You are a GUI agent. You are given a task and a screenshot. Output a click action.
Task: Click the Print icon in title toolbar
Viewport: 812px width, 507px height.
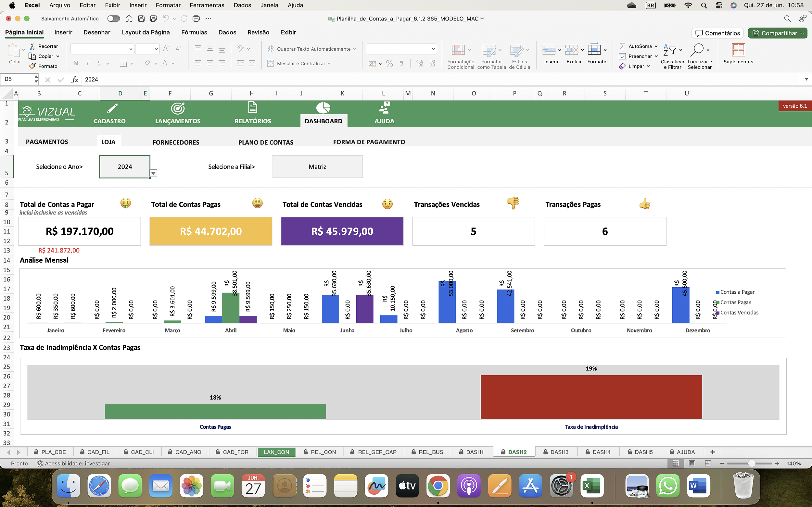coord(196,19)
